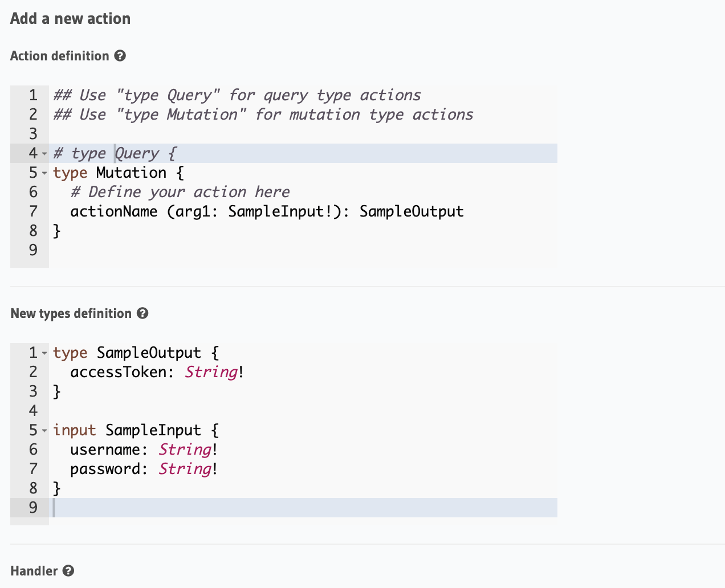Open the New types definition help tooltip

coord(142,313)
